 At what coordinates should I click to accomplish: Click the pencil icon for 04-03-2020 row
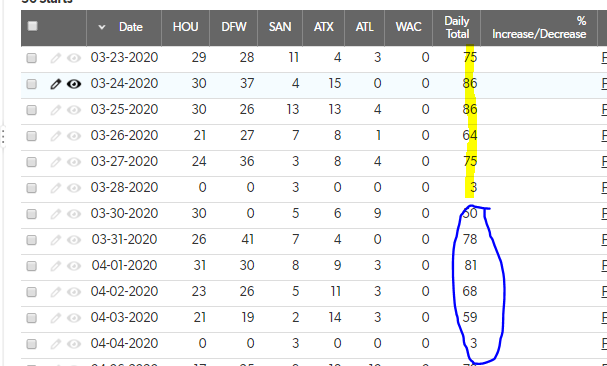(56, 318)
